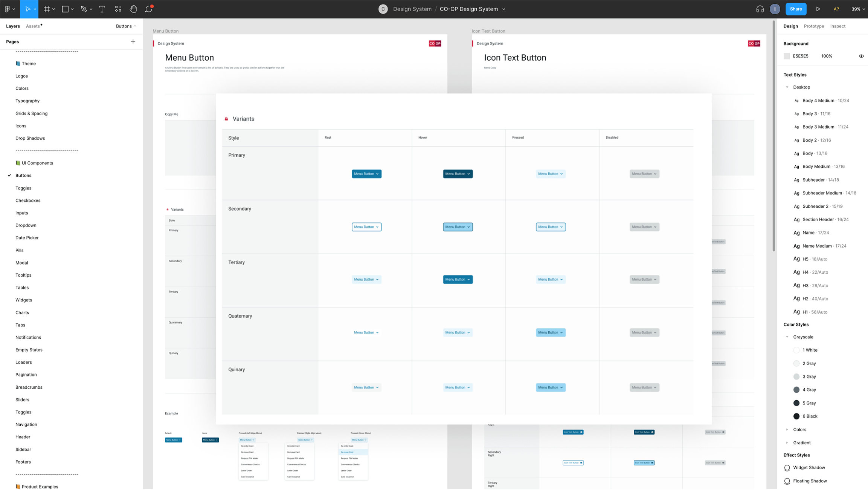Select the Hand tool

pos(133,9)
